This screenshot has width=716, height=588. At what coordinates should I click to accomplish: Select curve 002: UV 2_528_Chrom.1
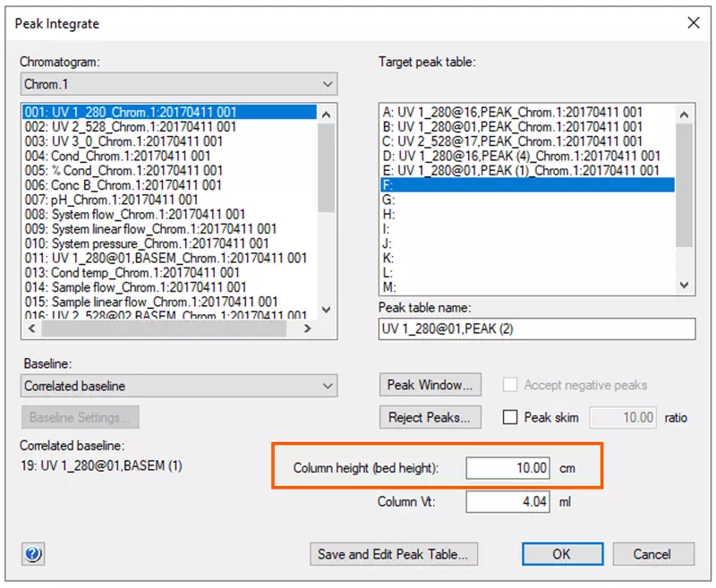tap(131, 127)
